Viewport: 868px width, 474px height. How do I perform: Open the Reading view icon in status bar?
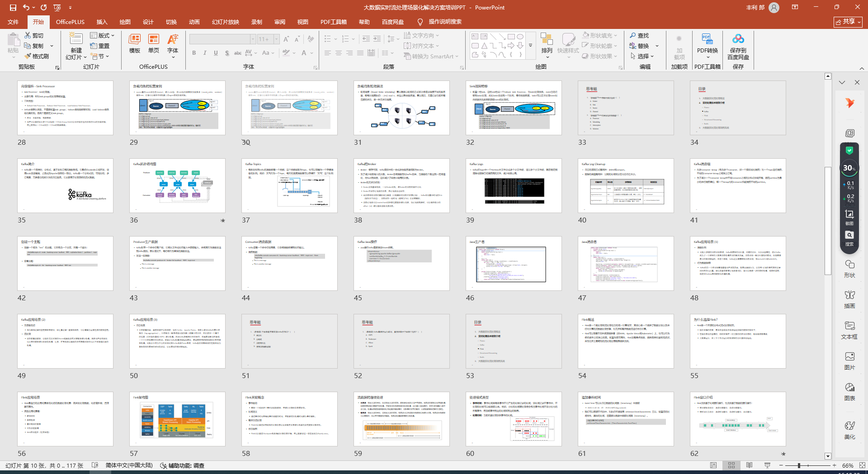point(749,465)
